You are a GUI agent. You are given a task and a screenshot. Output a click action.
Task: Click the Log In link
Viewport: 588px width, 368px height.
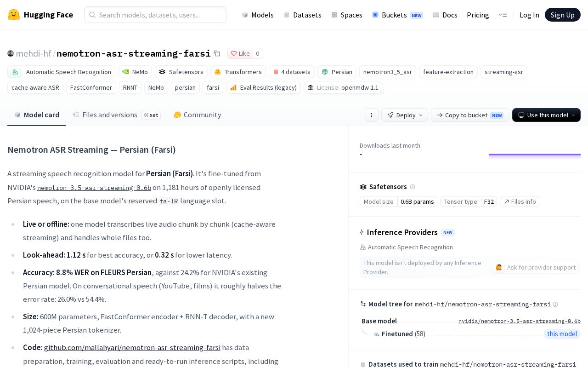529,15
